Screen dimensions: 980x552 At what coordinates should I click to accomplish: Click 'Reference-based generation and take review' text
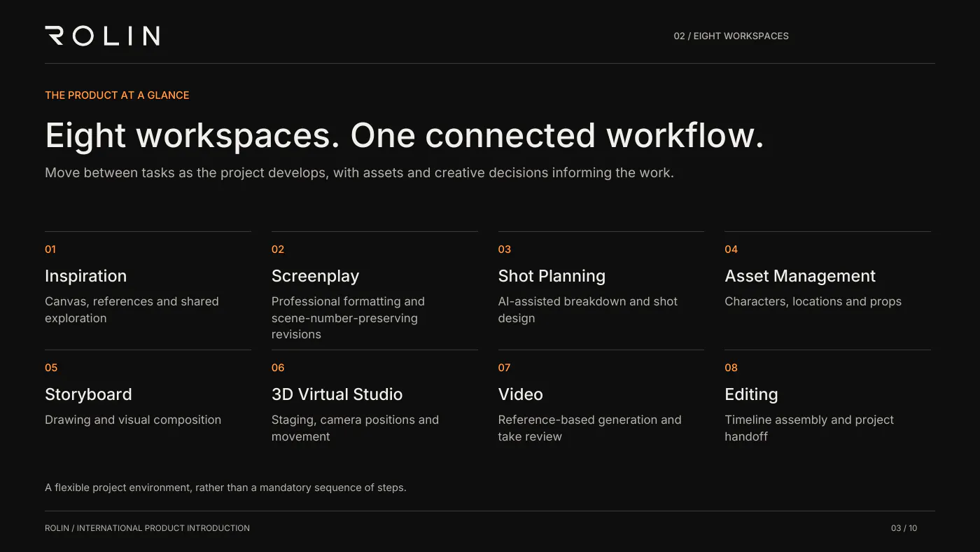pyautogui.click(x=589, y=428)
